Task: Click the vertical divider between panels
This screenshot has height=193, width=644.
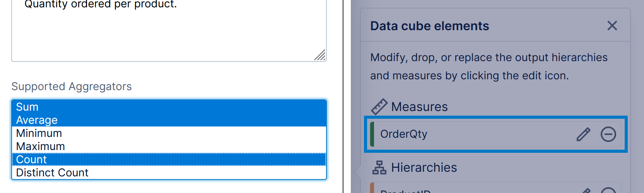Action: point(343,97)
